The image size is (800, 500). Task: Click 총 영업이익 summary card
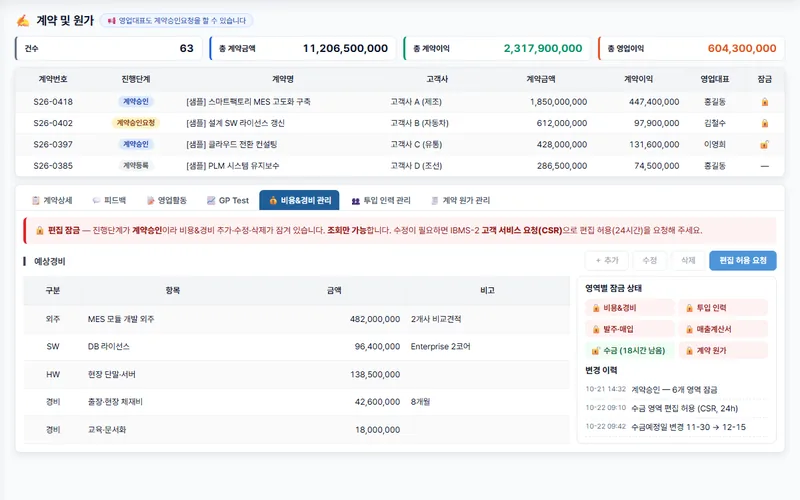pyautogui.click(x=692, y=48)
